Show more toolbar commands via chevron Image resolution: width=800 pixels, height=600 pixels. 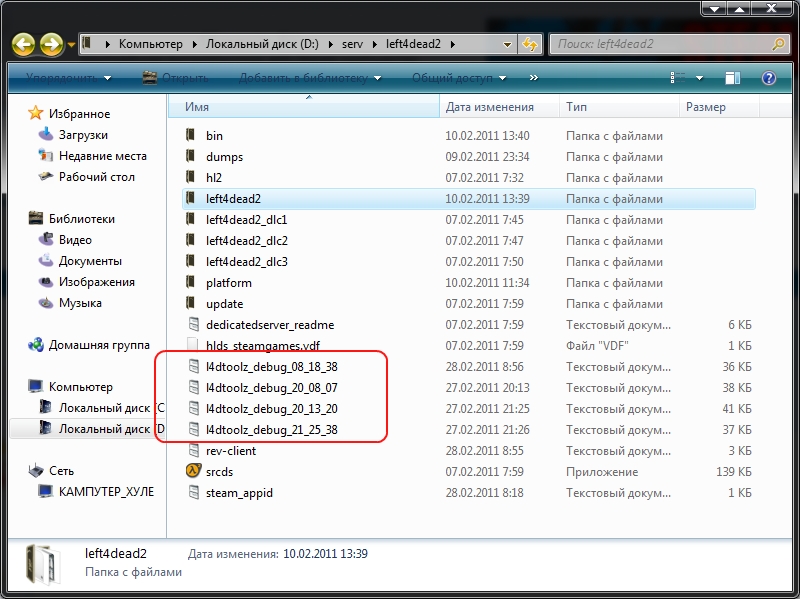click(x=534, y=78)
